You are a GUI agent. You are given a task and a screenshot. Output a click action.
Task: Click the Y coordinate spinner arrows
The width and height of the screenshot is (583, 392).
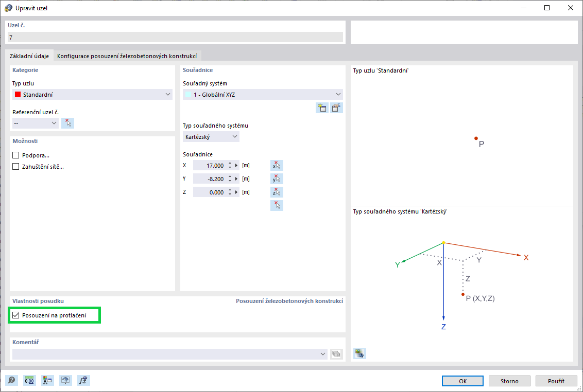point(230,179)
